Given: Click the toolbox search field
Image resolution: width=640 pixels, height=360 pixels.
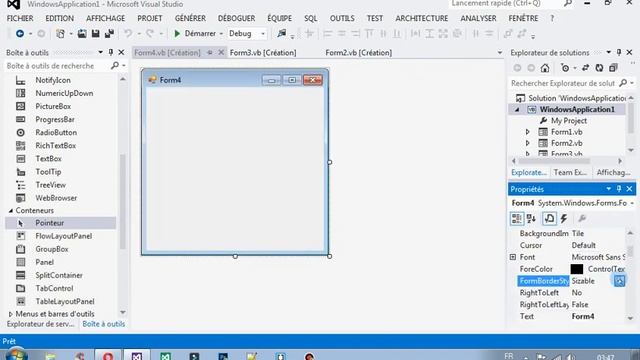Looking at the screenshot, I should tap(57, 66).
